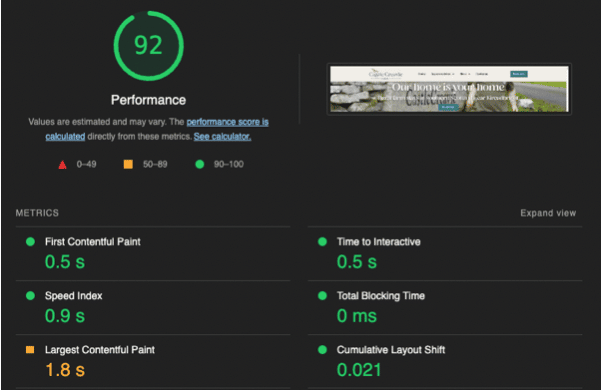
Task: Click the orange square 50–89 legend icon
Action: point(128,164)
